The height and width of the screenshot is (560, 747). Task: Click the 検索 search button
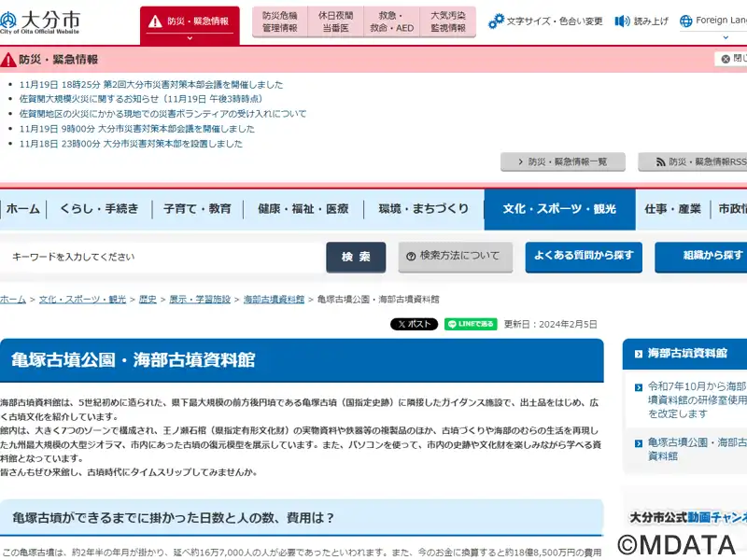[x=356, y=258]
